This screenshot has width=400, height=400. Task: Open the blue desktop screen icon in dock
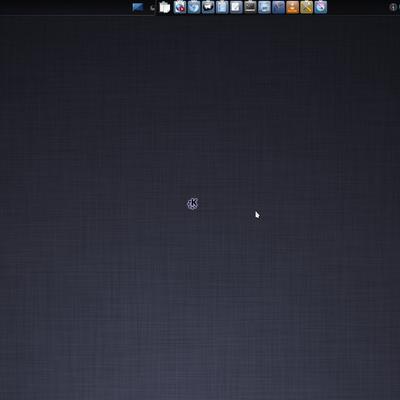pyautogui.click(x=138, y=7)
